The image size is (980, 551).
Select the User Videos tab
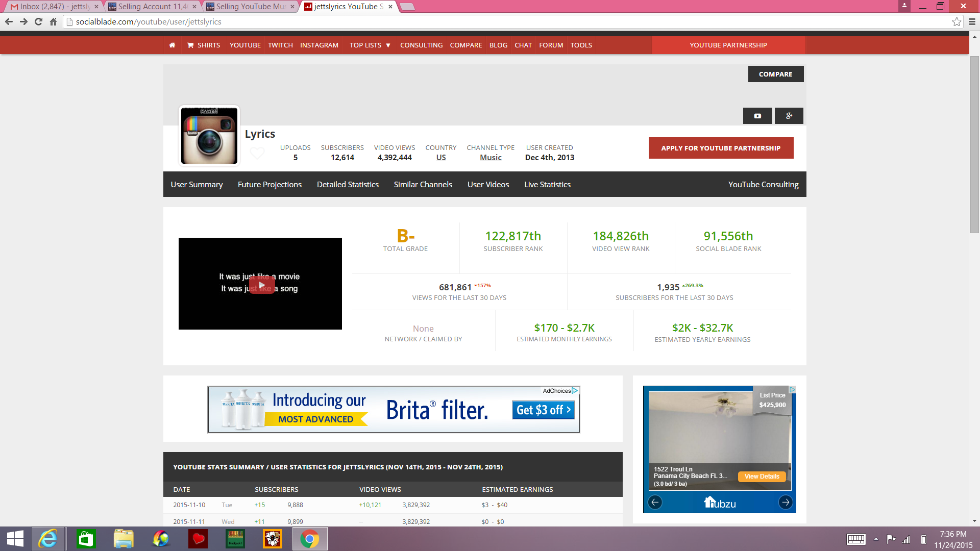click(x=488, y=184)
